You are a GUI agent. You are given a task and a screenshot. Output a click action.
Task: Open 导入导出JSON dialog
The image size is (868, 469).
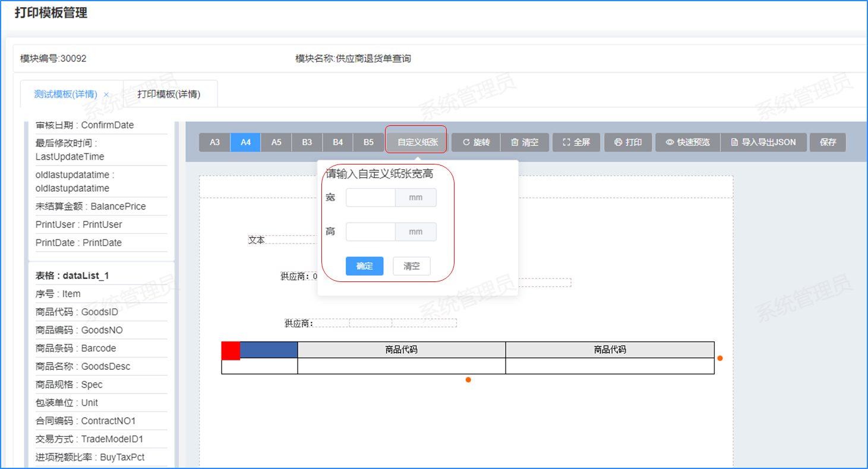coord(763,142)
